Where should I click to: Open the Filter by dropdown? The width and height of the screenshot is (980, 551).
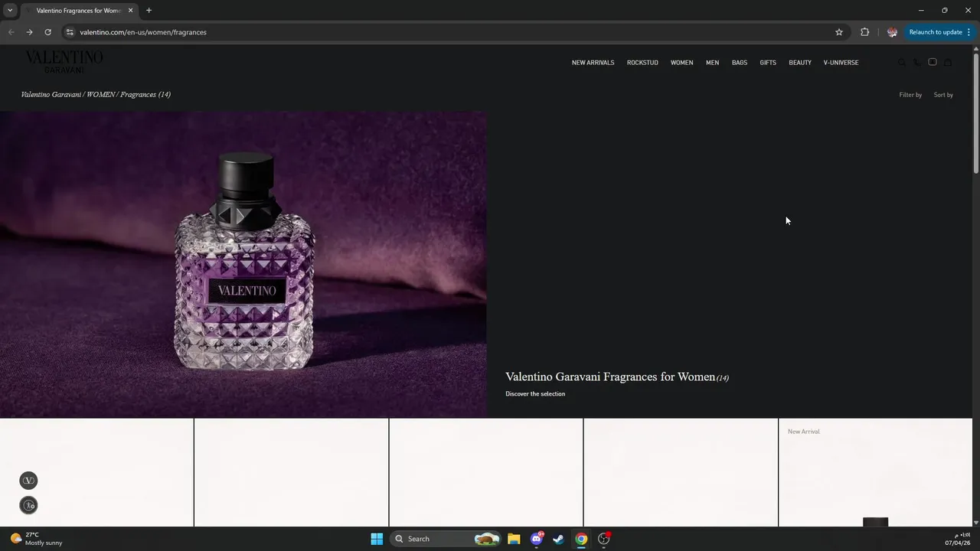[910, 95]
